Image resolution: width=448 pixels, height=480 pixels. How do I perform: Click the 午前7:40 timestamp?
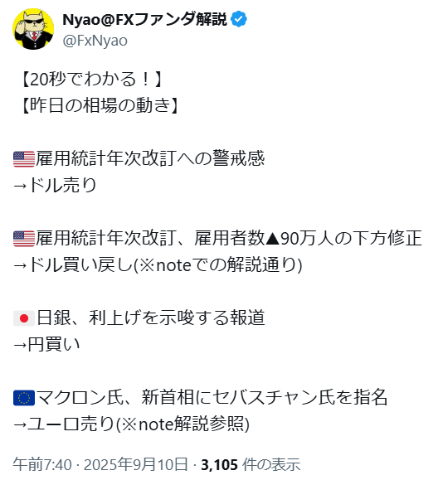(x=42, y=465)
